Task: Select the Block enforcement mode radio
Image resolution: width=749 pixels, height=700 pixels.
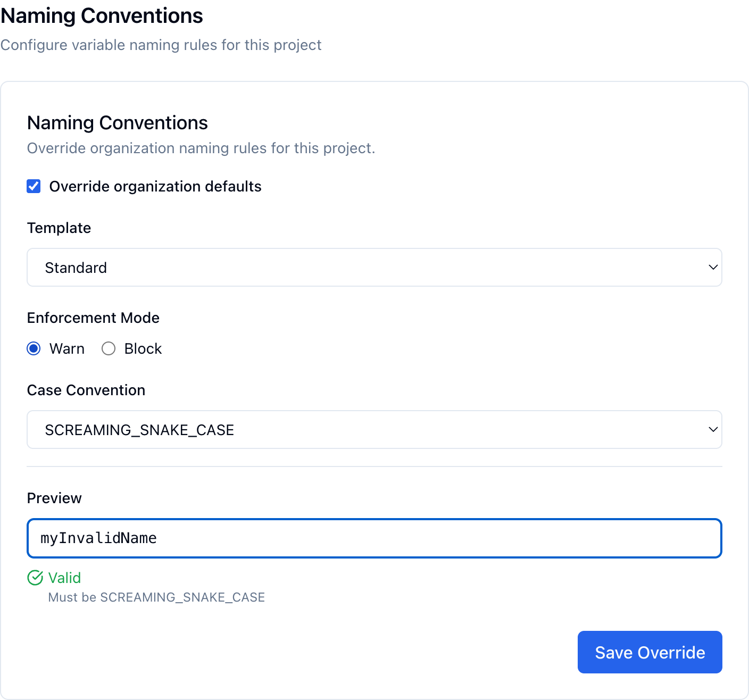Action: pyautogui.click(x=109, y=348)
